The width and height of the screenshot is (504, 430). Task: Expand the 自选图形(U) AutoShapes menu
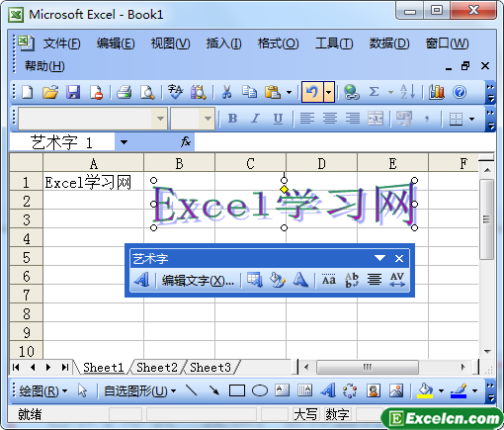point(139,391)
